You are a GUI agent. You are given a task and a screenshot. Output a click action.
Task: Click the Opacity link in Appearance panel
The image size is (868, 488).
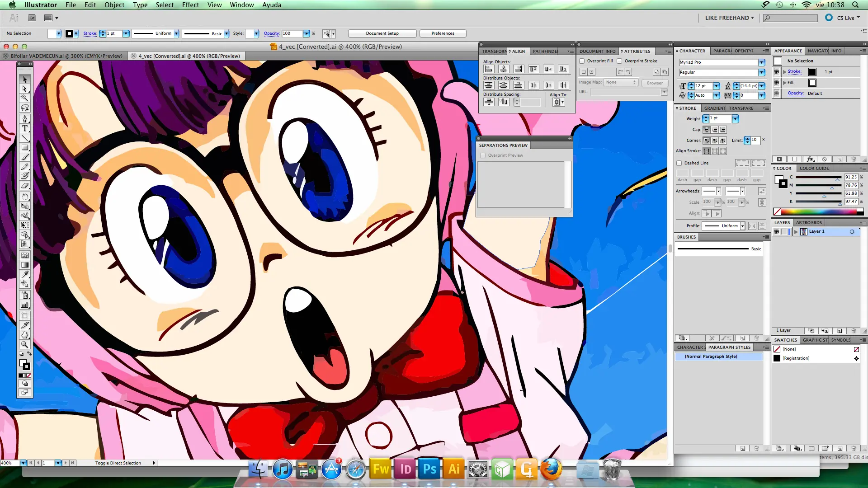pyautogui.click(x=795, y=94)
